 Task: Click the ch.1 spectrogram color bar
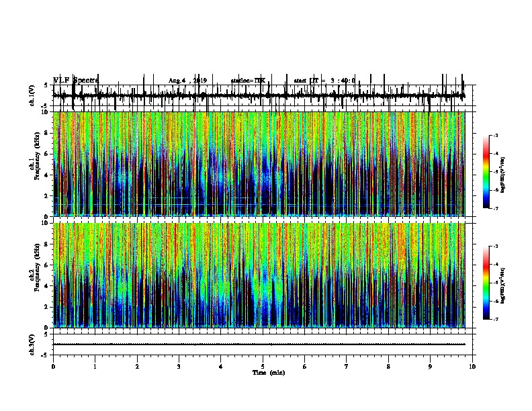point(486,171)
